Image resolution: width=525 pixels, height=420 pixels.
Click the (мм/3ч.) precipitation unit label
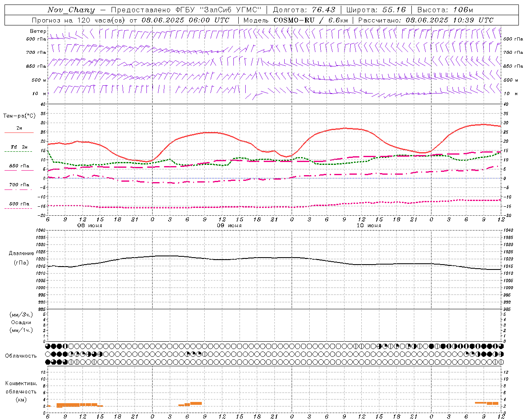point(21,315)
